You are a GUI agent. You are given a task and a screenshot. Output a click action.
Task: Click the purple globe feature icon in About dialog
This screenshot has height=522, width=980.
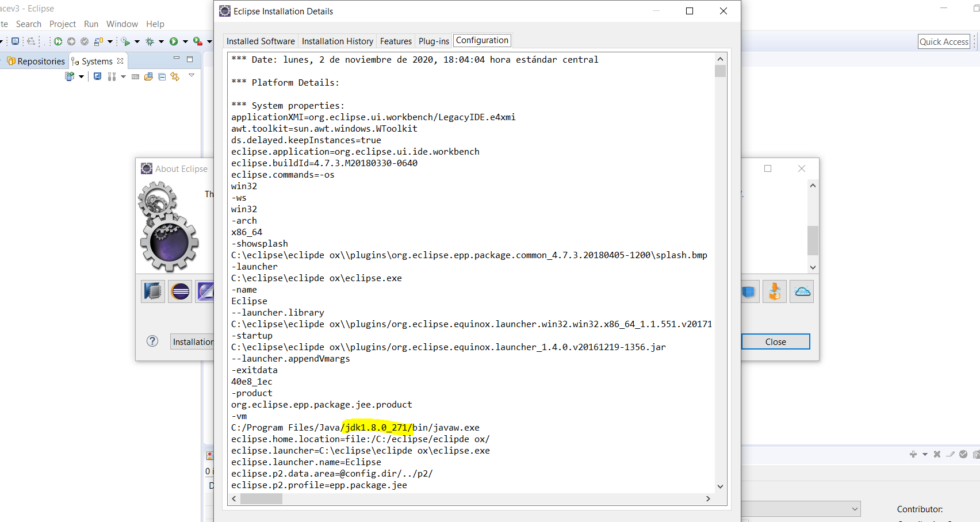(x=205, y=291)
